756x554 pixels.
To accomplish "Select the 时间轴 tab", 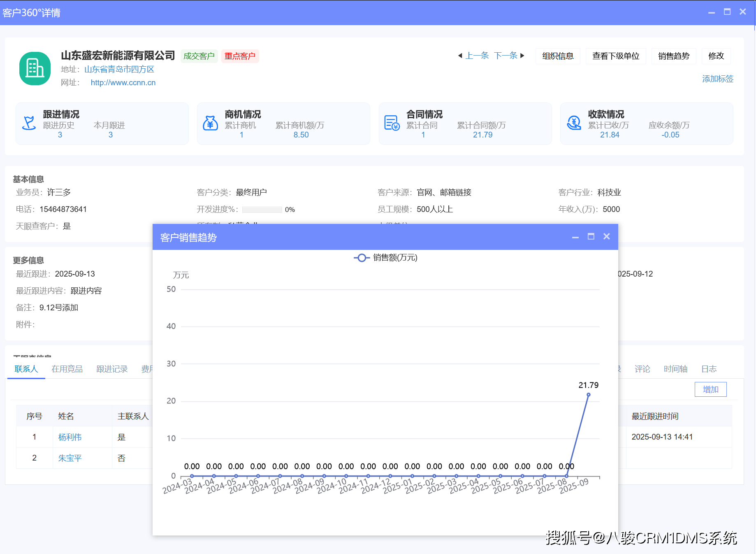I will click(x=675, y=369).
